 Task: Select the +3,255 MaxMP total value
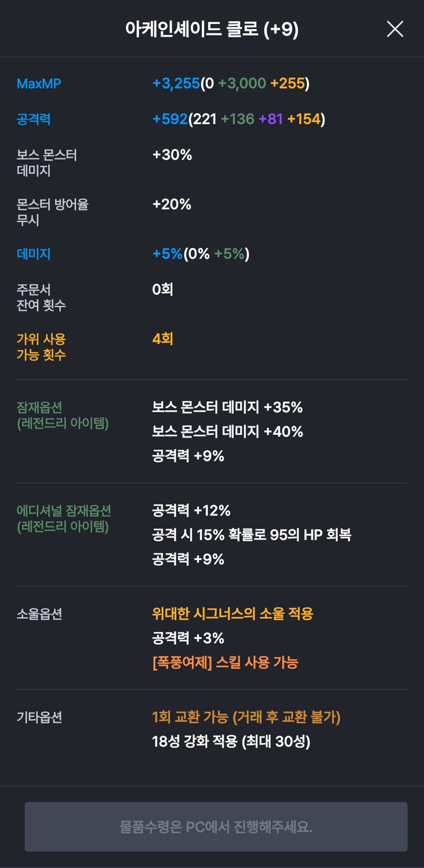[x=176, y=84]
